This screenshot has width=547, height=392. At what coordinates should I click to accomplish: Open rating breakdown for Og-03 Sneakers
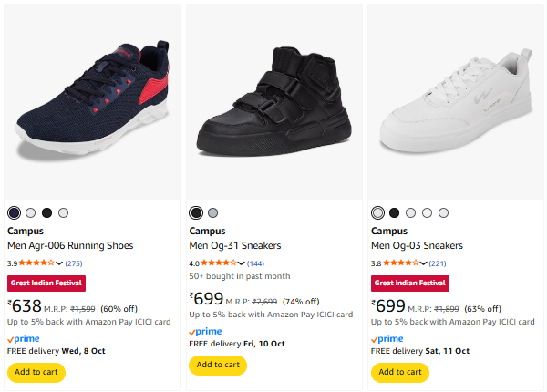[424, 263]
